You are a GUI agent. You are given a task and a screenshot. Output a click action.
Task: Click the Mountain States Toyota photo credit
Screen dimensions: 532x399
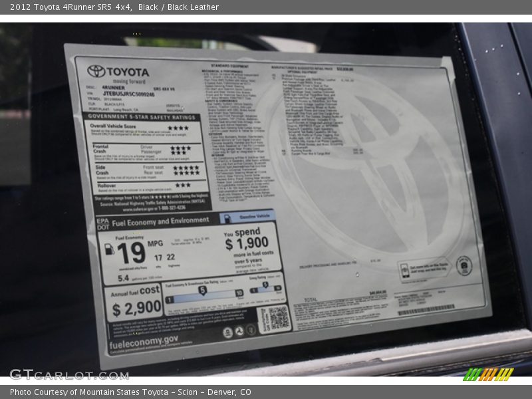[x=130, y=392]
